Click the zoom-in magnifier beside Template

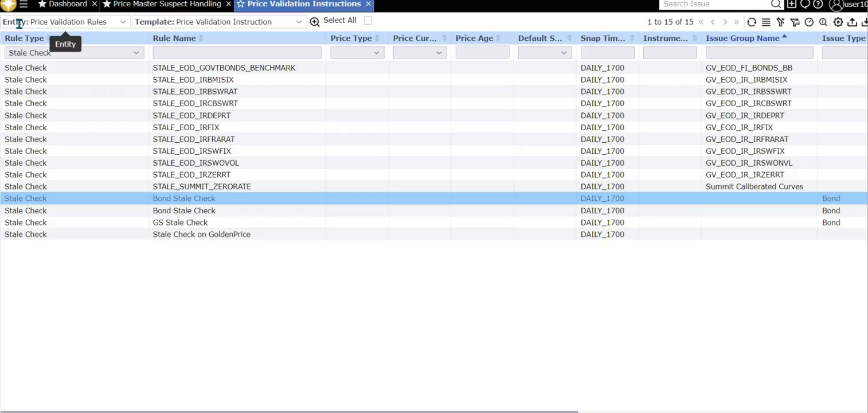pyautogui.click(x=315, y=22)
